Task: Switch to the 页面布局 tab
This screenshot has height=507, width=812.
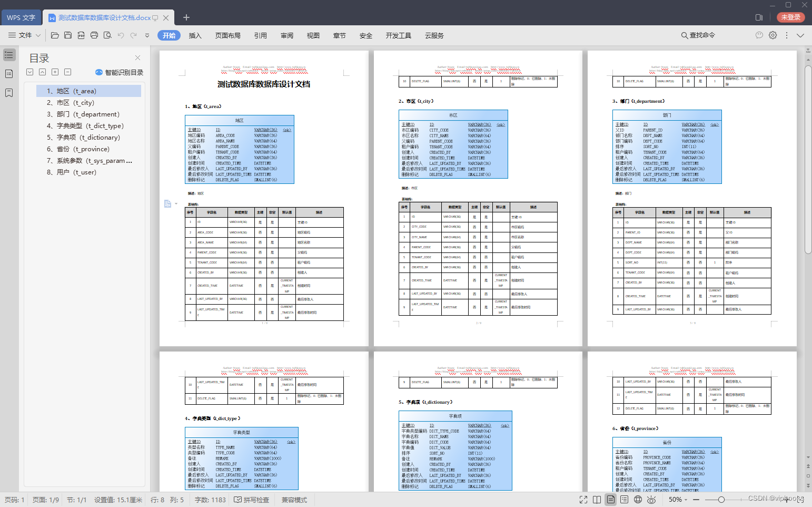Action: click(228, 35)
